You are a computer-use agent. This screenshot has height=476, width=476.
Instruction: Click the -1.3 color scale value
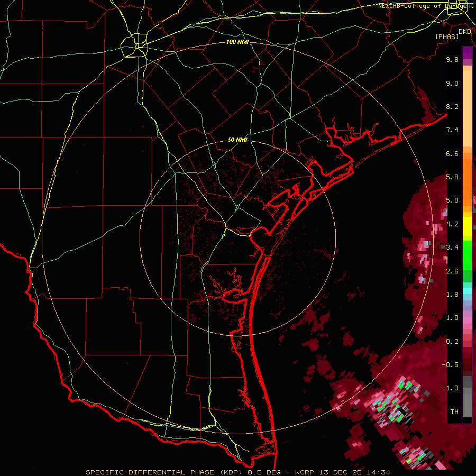(x=450, y=388)
